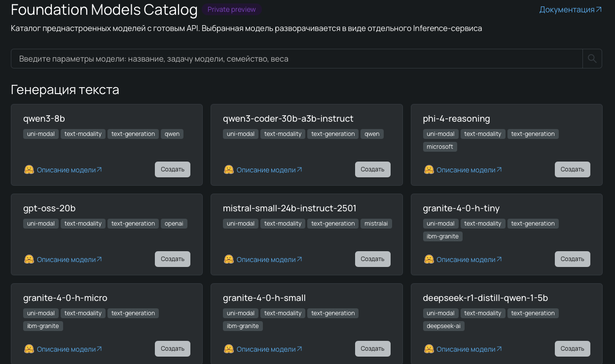The height and width of the screenshot is (364, 615).
Task: Open Описание модели for qwen3-coder-30b-a3b-instruct
Action: click(x=269, y=170)
